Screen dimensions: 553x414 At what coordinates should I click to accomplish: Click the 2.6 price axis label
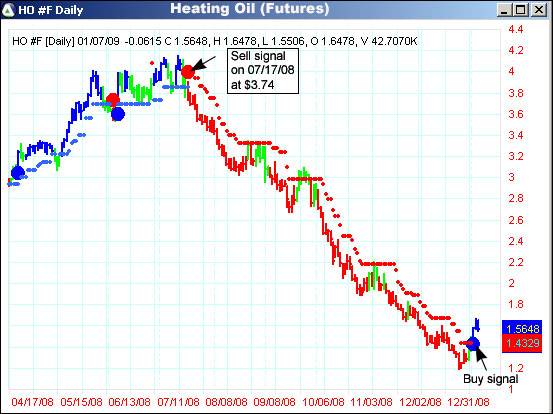click(516, 220)
